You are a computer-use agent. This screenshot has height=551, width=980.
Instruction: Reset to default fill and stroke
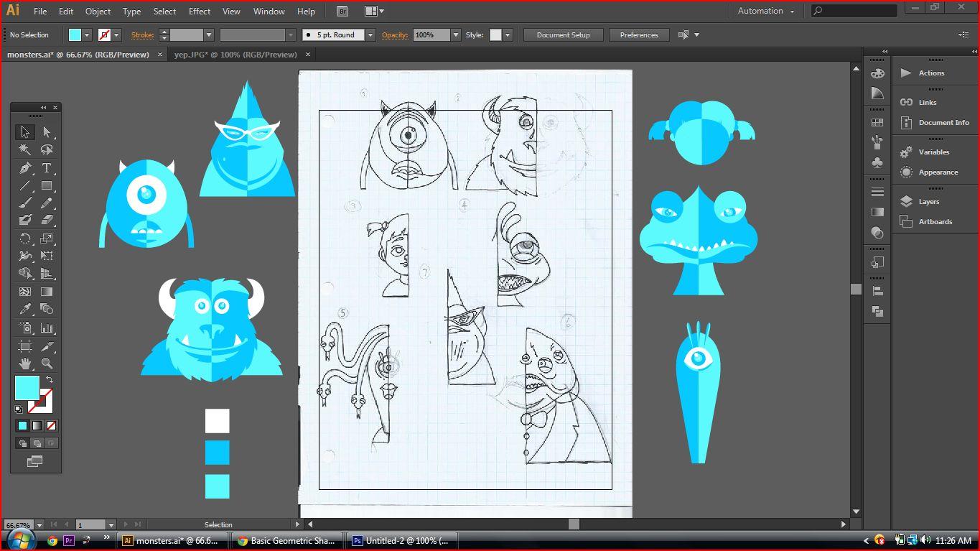pyautogui.click(x=19, y=408)
